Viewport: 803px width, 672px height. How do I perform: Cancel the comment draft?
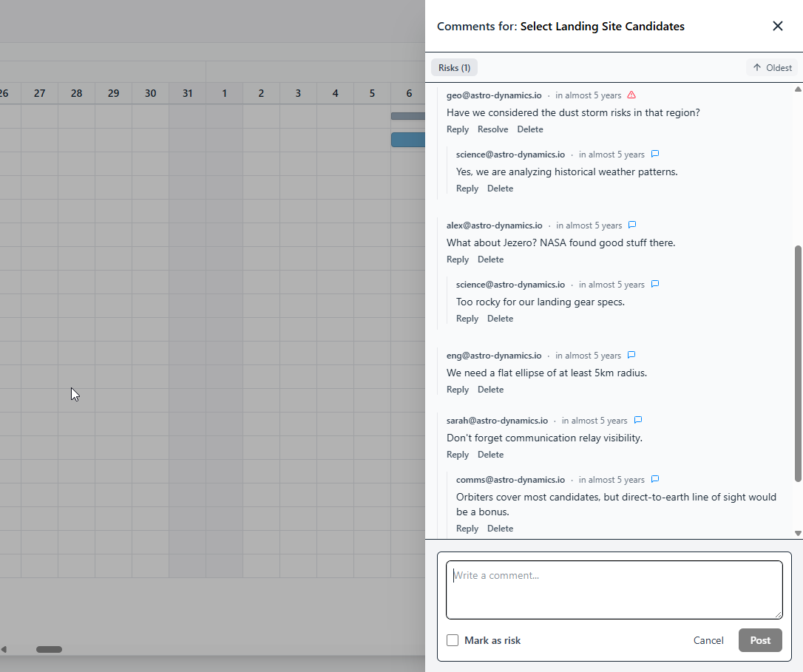[708, 640]
